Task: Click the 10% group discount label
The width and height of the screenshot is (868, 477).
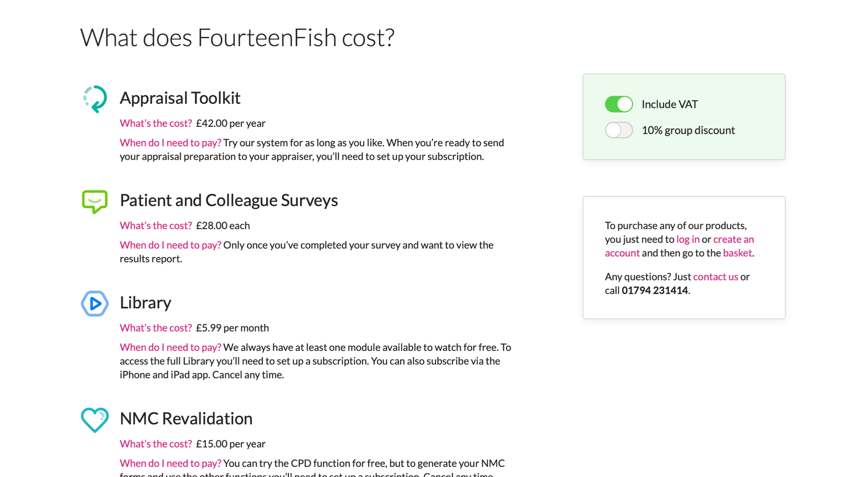Action: point(688,130)
